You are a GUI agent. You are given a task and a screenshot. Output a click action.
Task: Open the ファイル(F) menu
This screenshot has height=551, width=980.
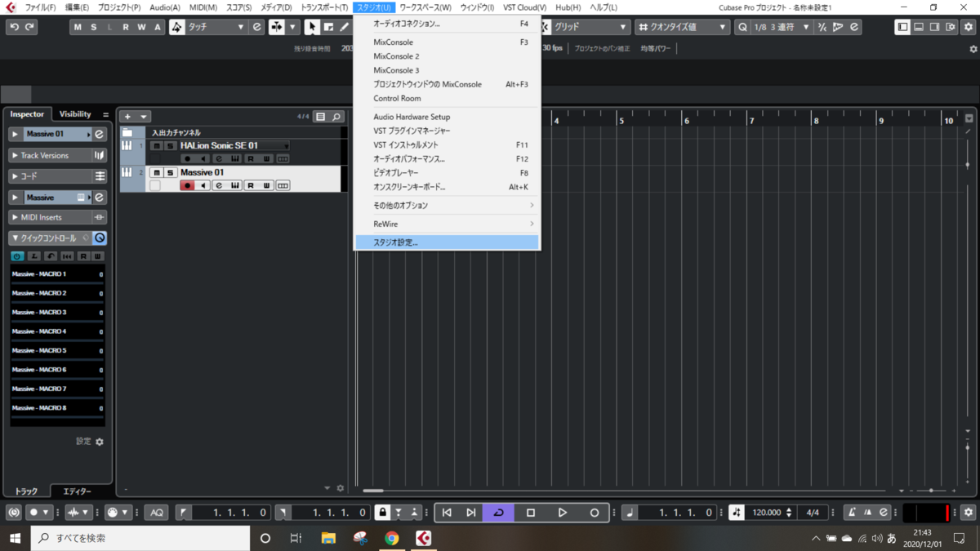coord(40,7)
